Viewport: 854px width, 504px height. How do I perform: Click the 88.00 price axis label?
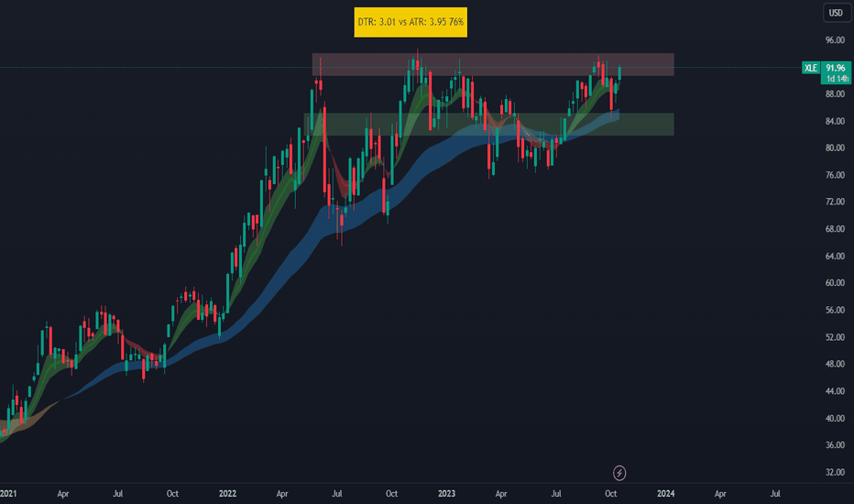click(835, 94)
